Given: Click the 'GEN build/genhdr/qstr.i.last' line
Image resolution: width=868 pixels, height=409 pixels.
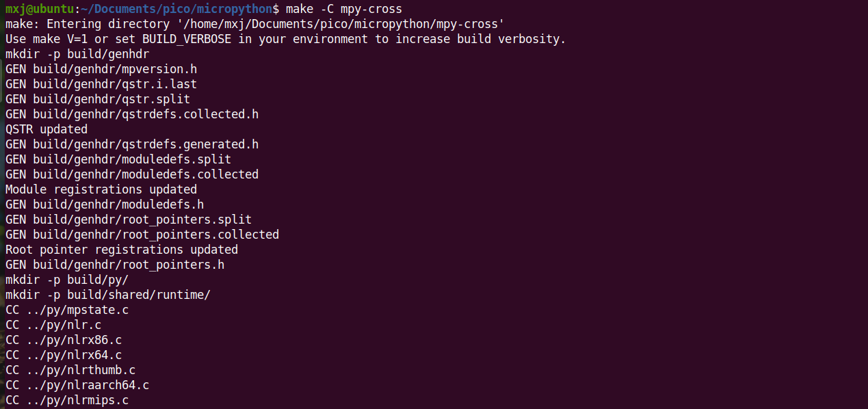Looking at the screenshot, I should (x=101, y=84).
